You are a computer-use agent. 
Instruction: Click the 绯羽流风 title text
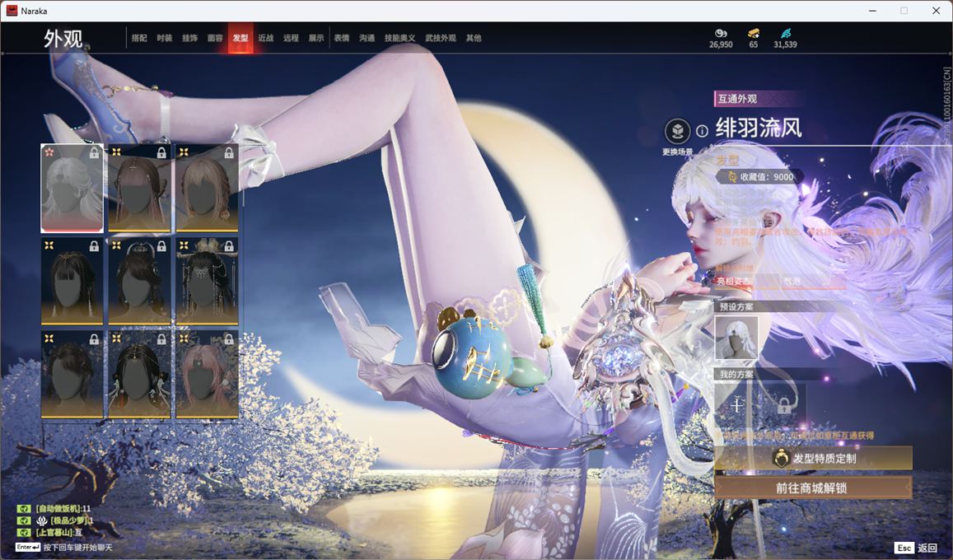(x=759, y=128)
